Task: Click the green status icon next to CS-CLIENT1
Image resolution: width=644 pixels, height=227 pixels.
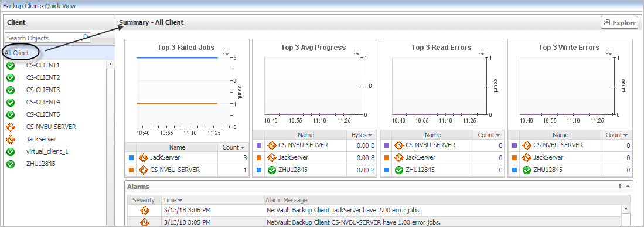Action: (x=11, y=65)
